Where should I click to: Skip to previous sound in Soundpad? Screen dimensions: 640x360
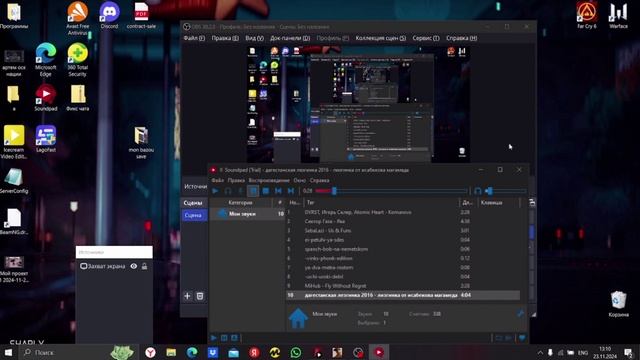278,191
